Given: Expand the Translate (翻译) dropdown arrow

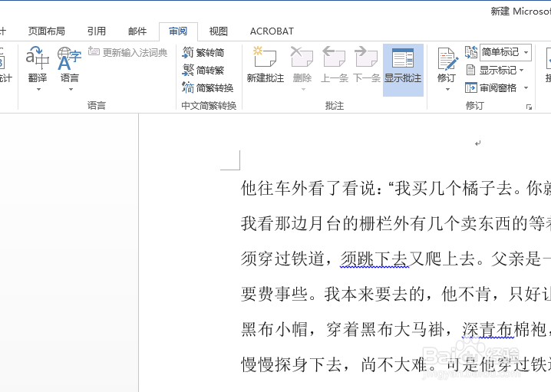Looking at the screenshot, I should click(x=38, y=89).
